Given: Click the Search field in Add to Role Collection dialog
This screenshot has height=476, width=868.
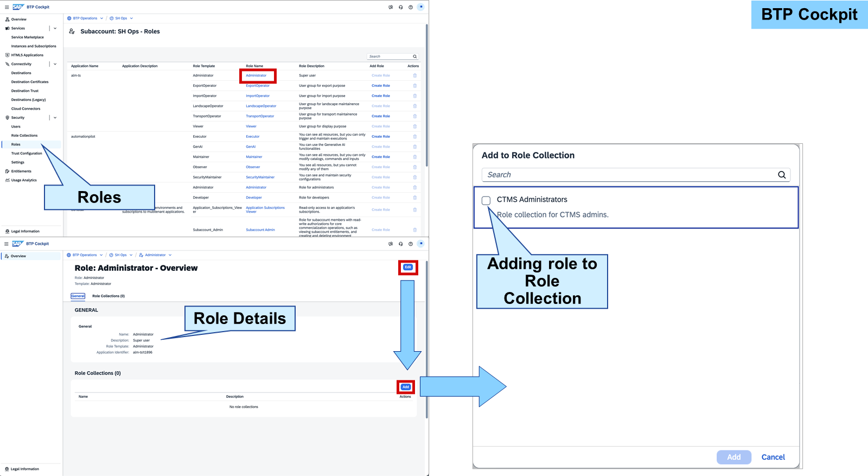Looking at the screenshot, I should click(x=636, y=175).
